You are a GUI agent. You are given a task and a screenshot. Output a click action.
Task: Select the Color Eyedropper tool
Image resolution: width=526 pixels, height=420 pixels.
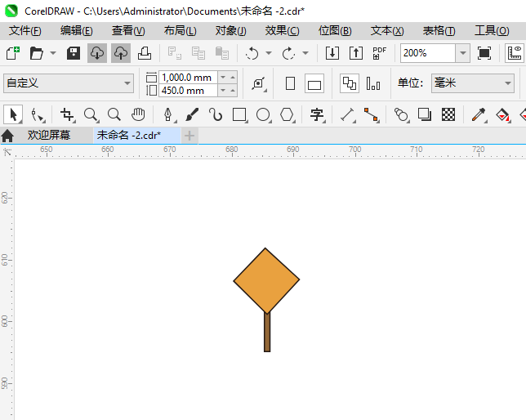[479, 115]
